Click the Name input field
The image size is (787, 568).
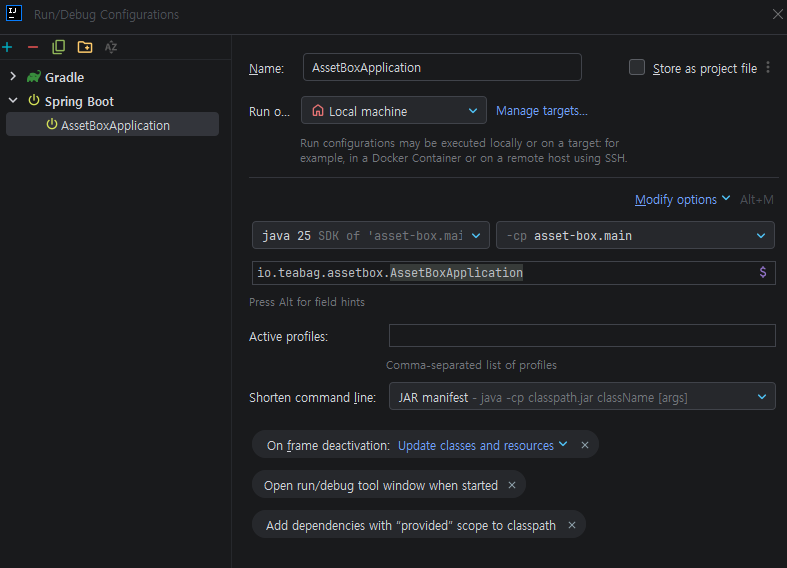coord(442,67)
